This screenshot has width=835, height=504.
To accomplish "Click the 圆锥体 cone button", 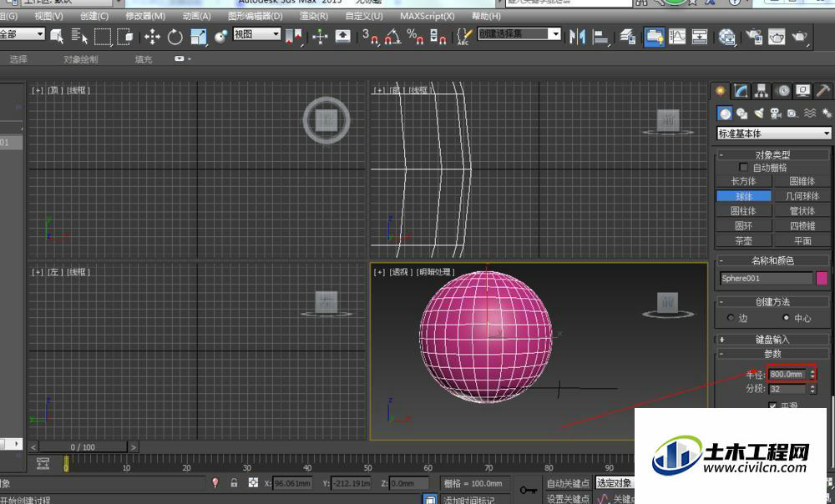I will click(802, 181).
